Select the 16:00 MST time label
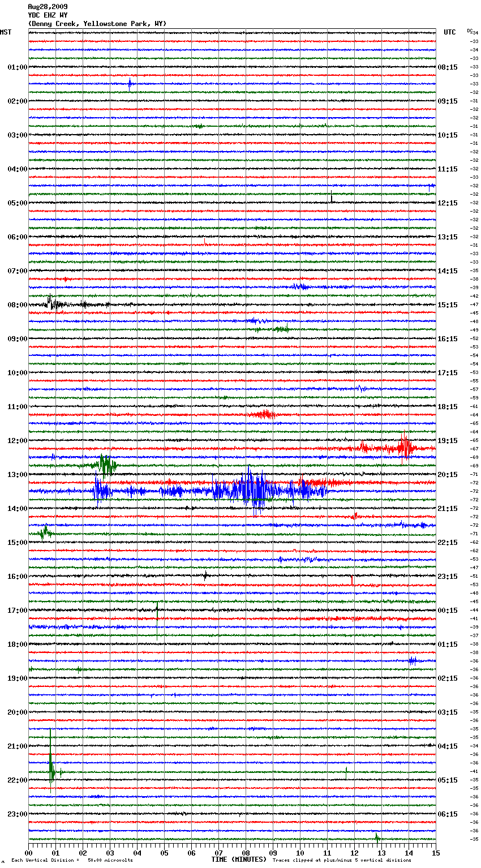This screenshot has height=868, width=481. coord(18,577)
